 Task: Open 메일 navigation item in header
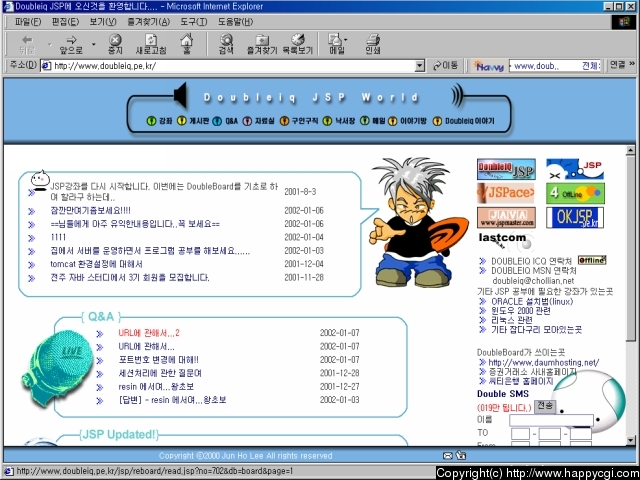point(372,121)
